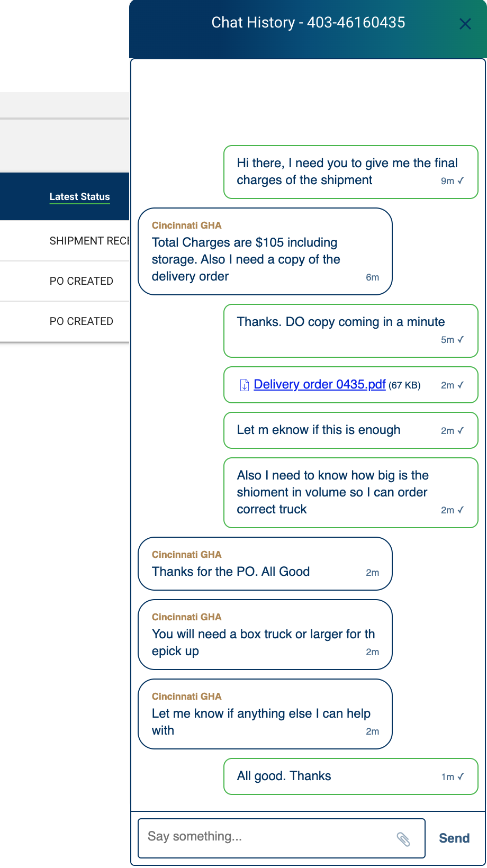Click the shipment volume question message
Screen dimensions: 487x868
351,493
